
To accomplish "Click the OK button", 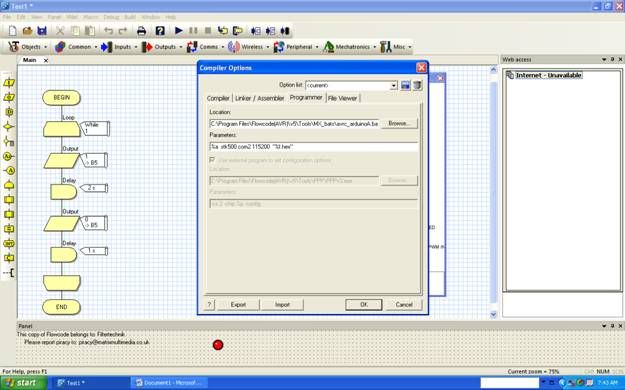I will click(364, 305).
